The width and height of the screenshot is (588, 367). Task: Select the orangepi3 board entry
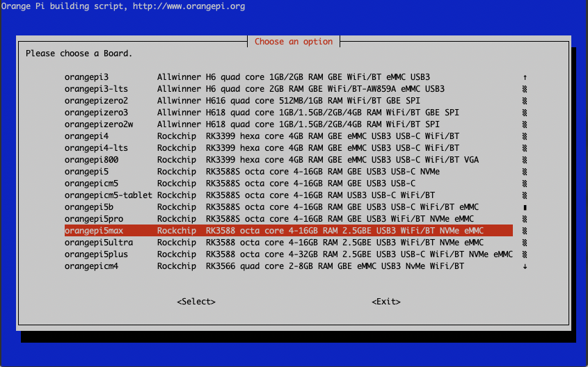tap(288, 77)
